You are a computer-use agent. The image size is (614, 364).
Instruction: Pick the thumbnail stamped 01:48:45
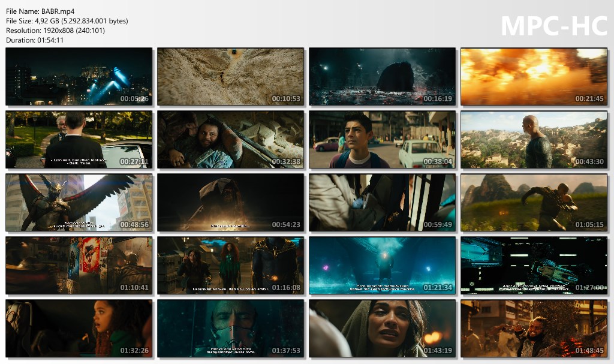(534, 329)
